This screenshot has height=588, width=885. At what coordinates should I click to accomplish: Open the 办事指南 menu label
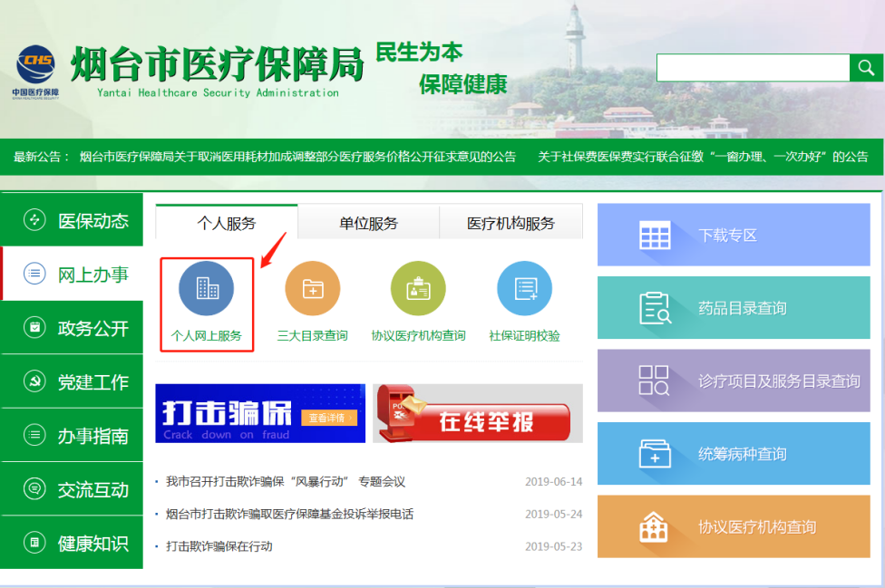pos(93,436)
